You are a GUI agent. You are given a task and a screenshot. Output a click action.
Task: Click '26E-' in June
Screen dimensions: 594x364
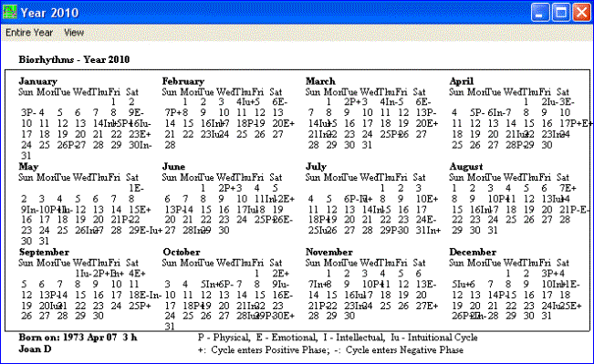(282, 220)
